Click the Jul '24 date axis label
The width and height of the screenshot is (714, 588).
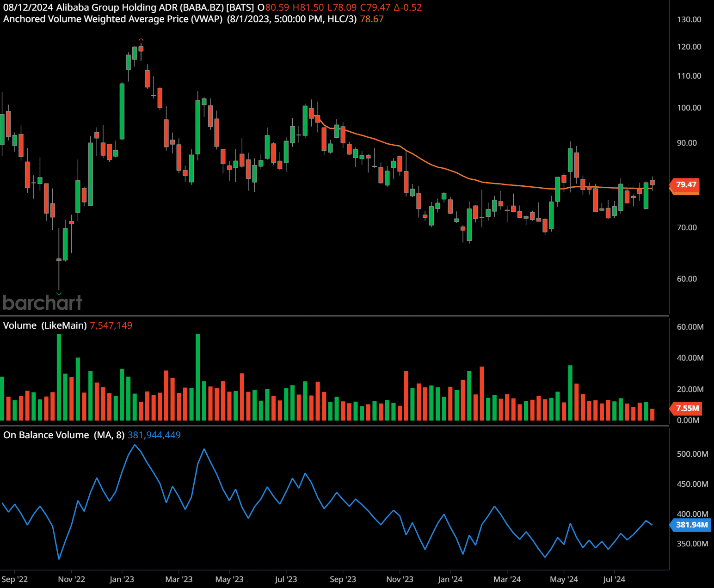click(x=614, y=579)
